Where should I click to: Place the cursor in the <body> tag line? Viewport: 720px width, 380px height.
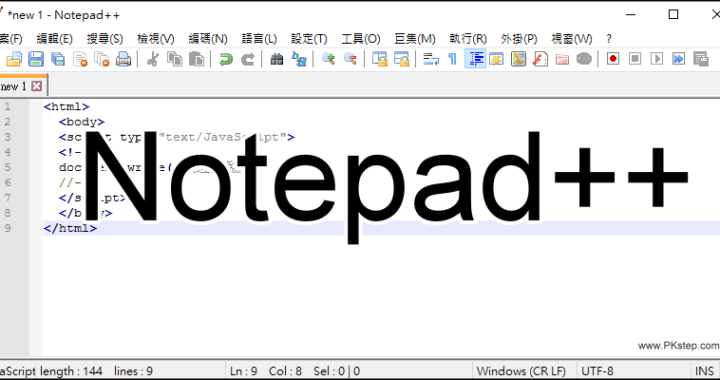[82, 122]
